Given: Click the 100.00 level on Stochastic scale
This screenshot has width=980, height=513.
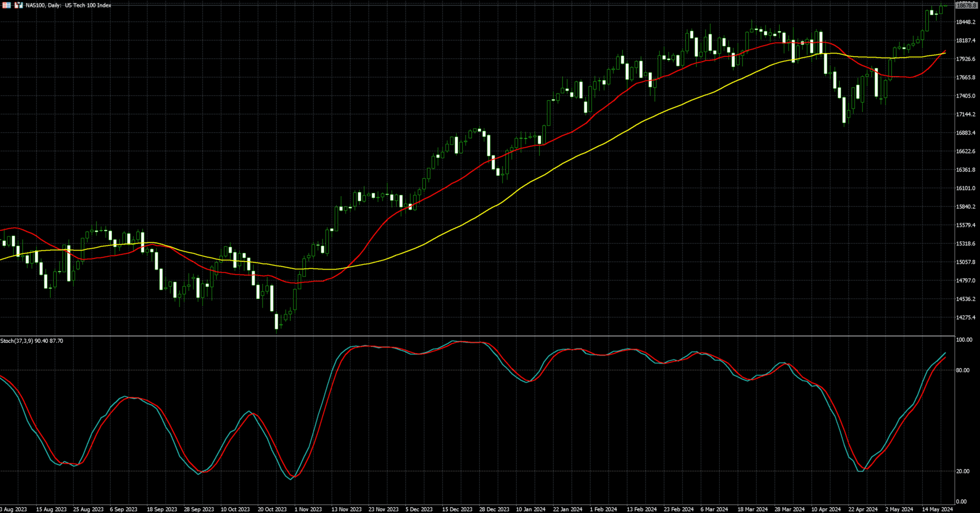Looking at the screenshot, I should [964, 340].
